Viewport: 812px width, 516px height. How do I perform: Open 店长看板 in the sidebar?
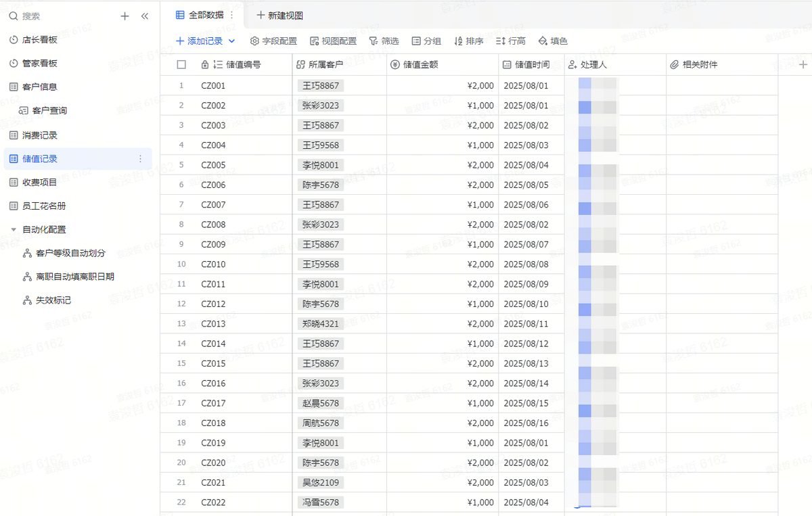[40, 40]
